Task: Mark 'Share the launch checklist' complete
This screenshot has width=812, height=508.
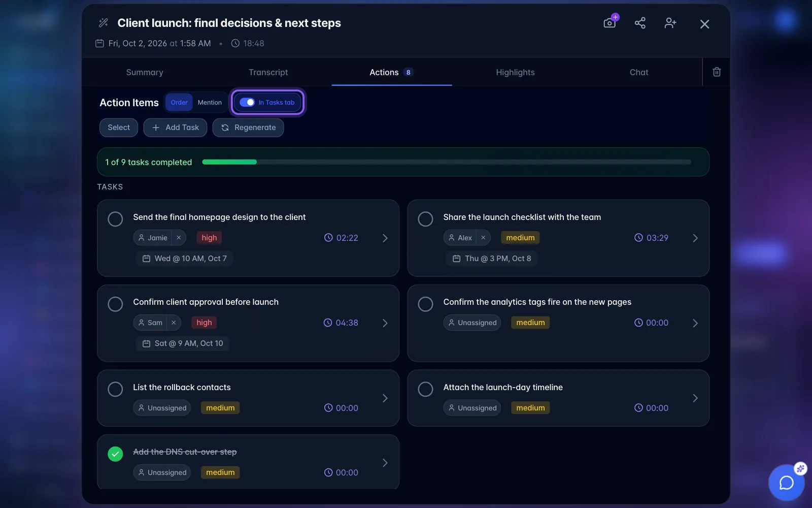Action: point(425,219)
